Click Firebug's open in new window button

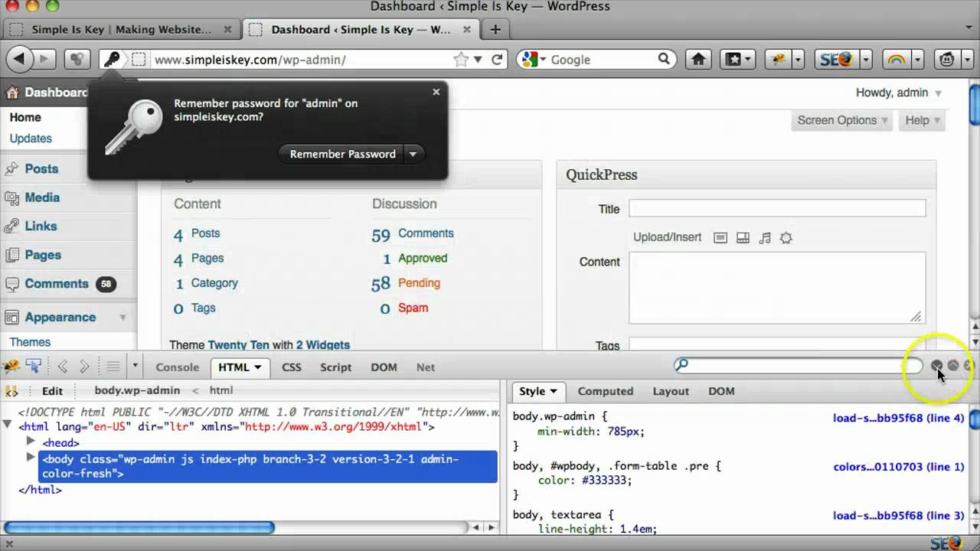click(x=953, y=366)
